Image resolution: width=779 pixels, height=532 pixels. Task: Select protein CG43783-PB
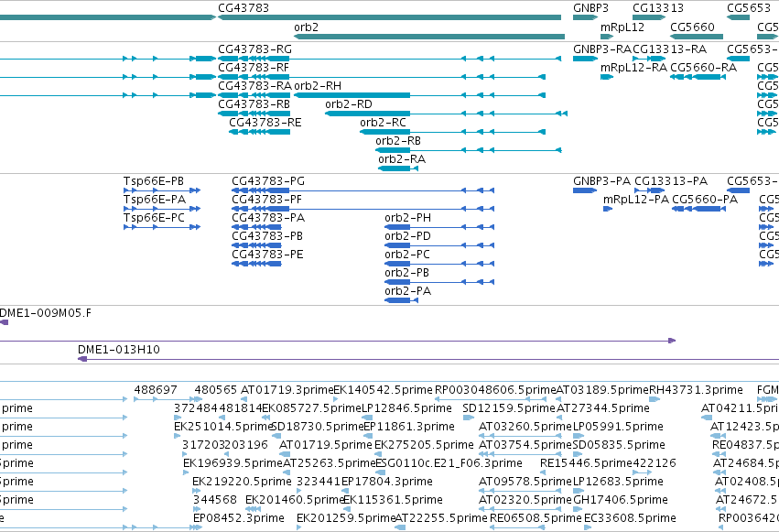267,236
